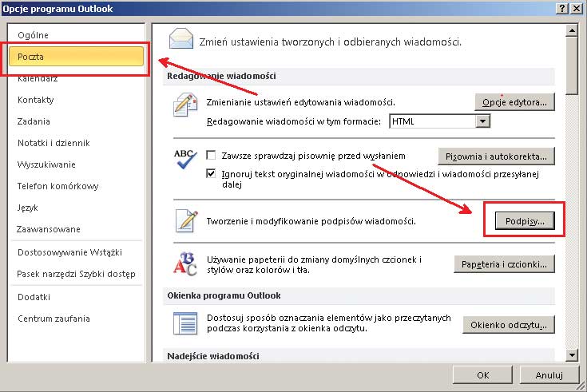Click the ABC spell check icon
Image resolution: width=587 pixels, height=392 pixels.
[x=185, y=160]
